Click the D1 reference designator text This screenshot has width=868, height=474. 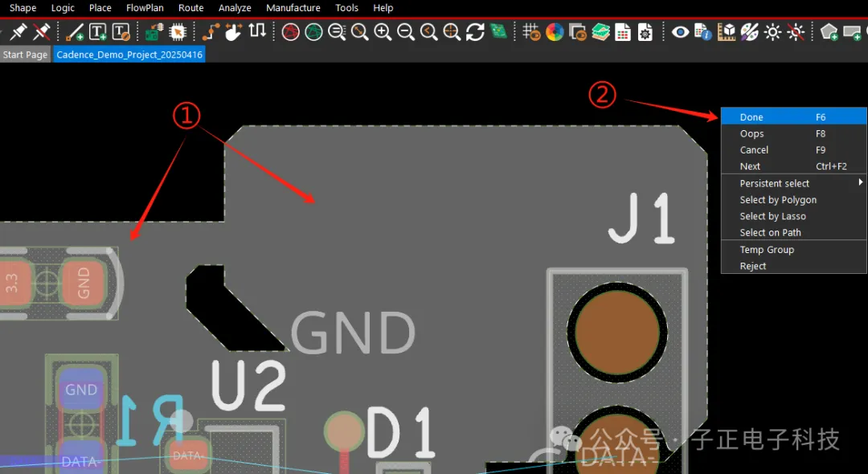point(401,432)
